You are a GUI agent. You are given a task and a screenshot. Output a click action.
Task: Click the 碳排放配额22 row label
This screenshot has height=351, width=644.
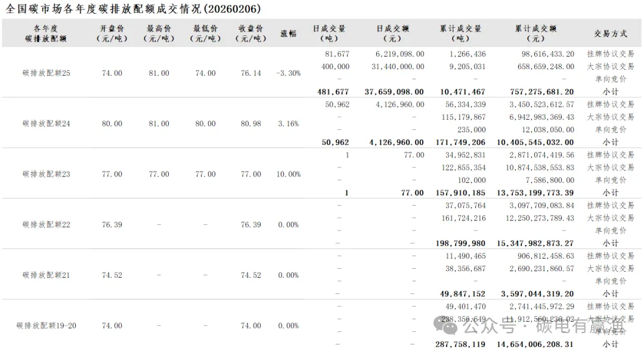47,225
